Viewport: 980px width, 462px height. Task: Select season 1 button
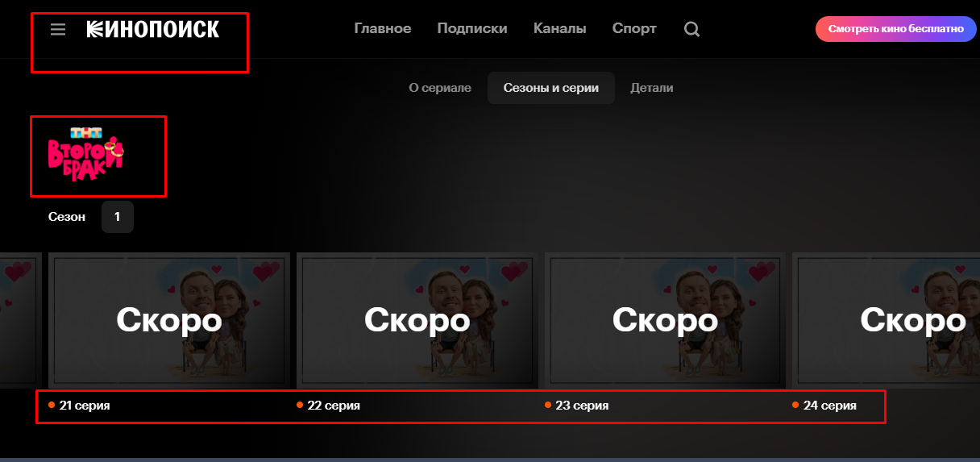[118, 217]
